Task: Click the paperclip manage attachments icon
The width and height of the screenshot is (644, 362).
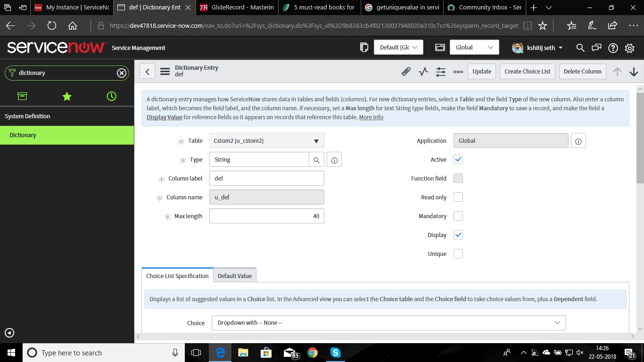Action: (x=405, y=72)
